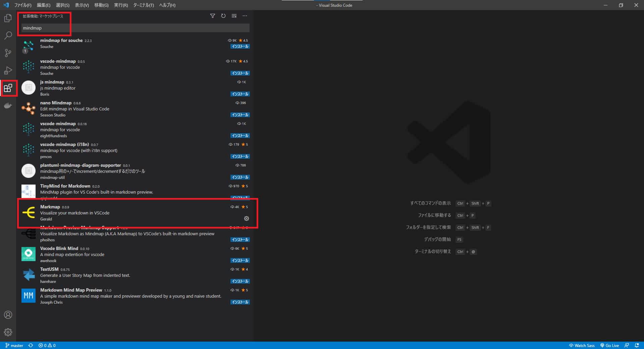Switch git branch via master in status bar
The width and height of the screenshot is (644, 349).
pos(14,345)
